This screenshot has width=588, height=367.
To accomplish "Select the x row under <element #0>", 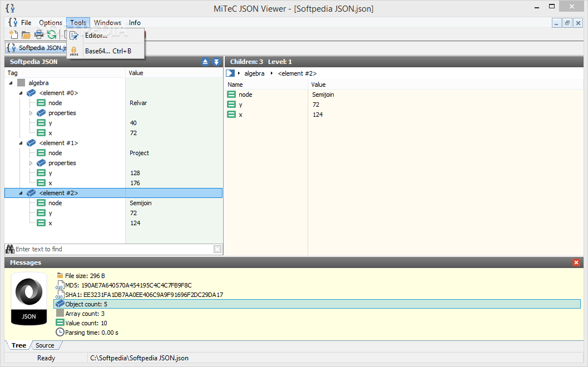I will click(x=113, y=133).
